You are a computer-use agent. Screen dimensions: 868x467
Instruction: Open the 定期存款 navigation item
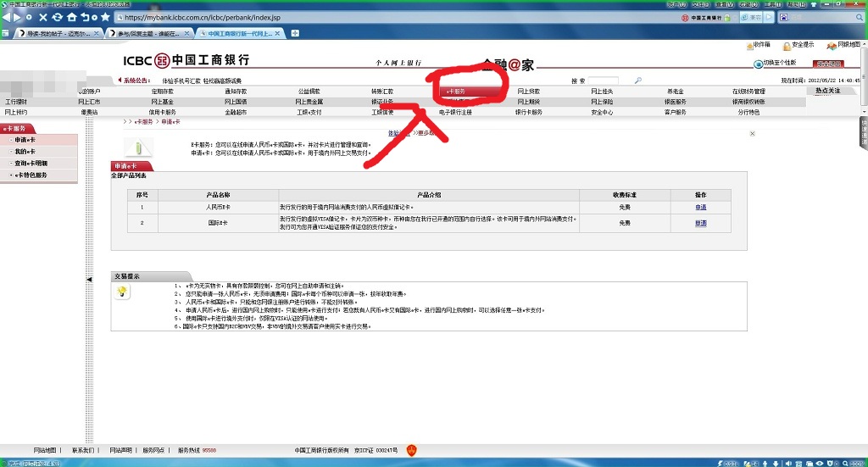[x=162, y=92]
